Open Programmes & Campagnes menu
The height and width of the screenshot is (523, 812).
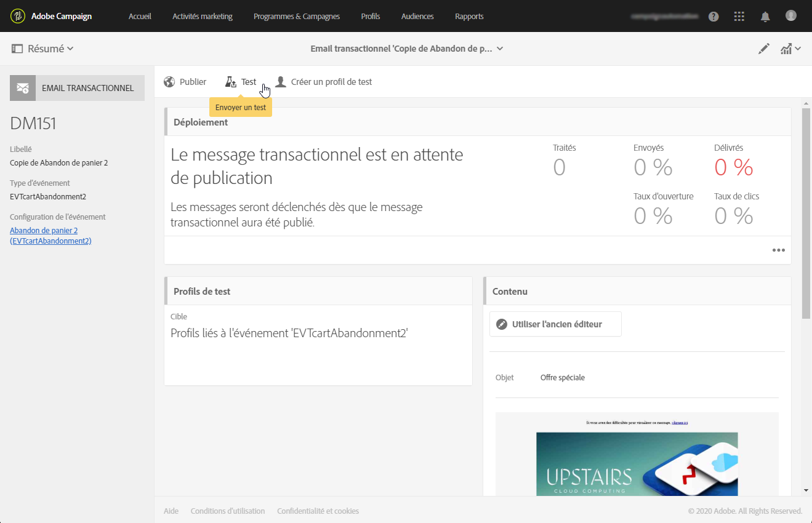297,17
